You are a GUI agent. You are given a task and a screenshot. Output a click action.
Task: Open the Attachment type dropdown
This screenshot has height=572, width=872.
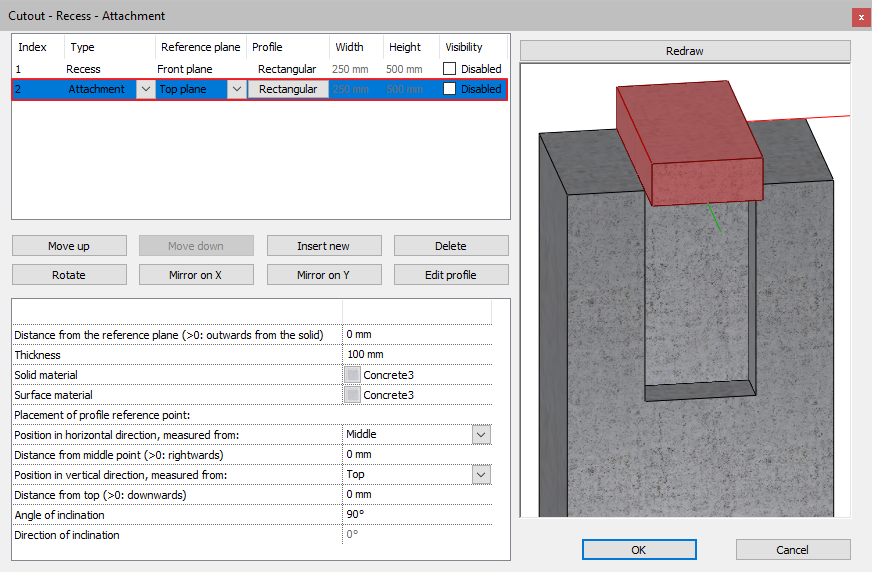pos(145,89)
